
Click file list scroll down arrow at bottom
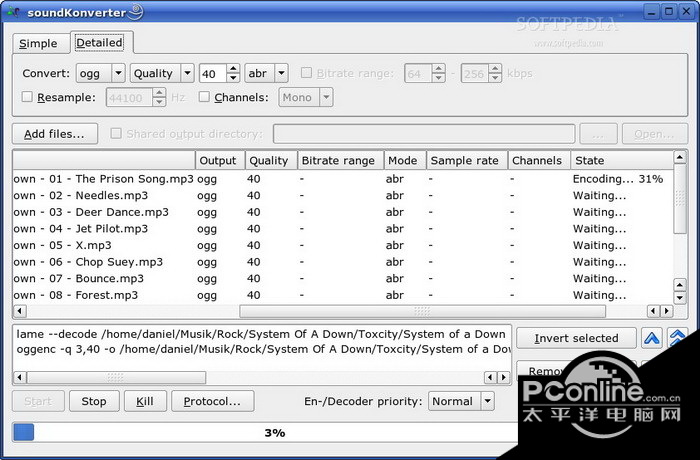click(679, 298)
